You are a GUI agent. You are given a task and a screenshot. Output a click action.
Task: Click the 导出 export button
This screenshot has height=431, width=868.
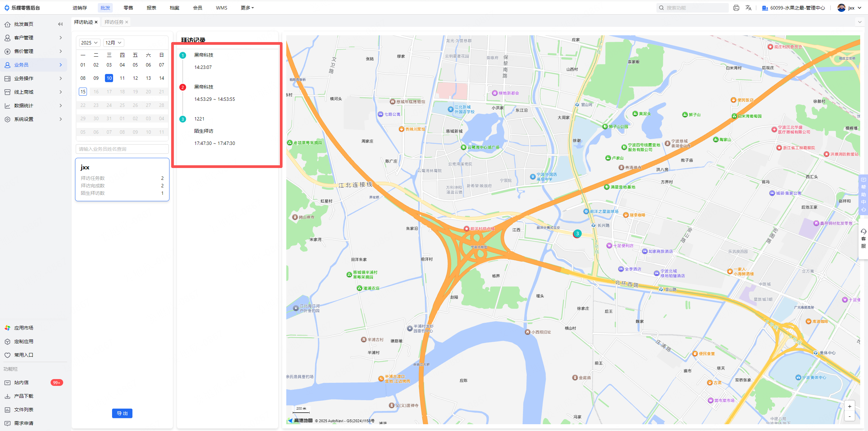[122, 413]
